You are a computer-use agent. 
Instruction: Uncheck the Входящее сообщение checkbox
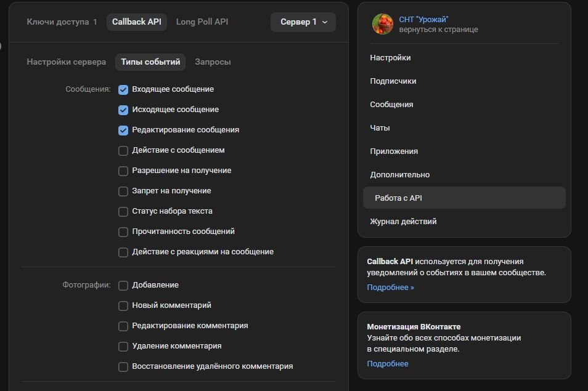123,90
